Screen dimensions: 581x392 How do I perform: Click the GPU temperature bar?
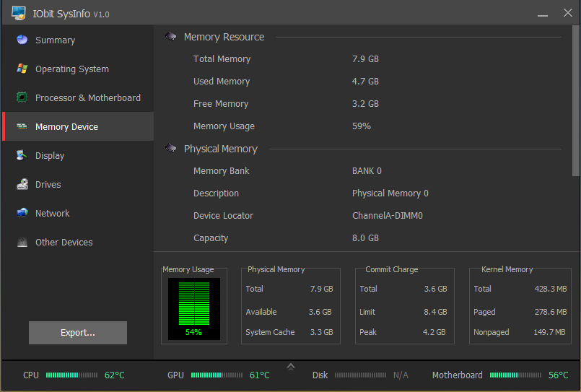217,375
